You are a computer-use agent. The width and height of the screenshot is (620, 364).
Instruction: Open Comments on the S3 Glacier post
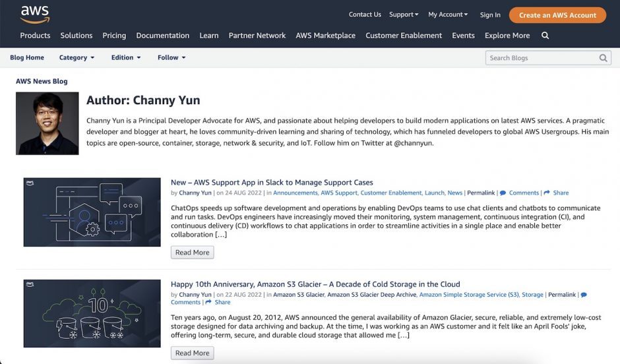[185, 303]
